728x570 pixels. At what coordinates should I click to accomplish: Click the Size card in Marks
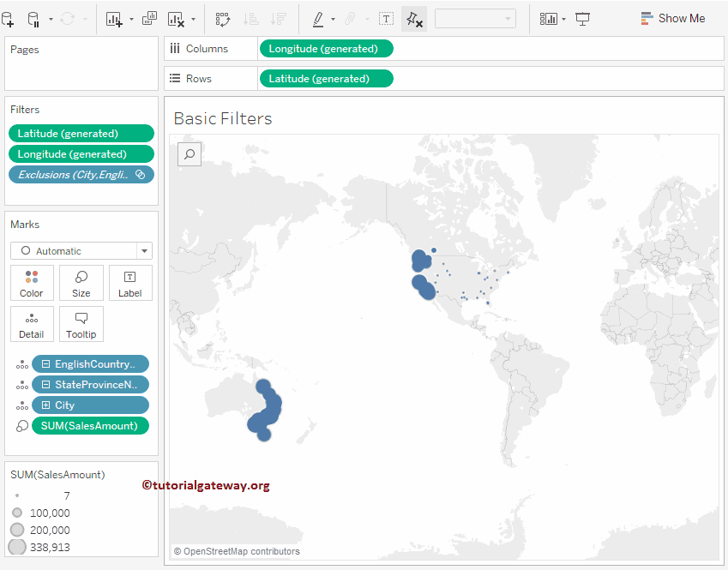click(81, 283)
